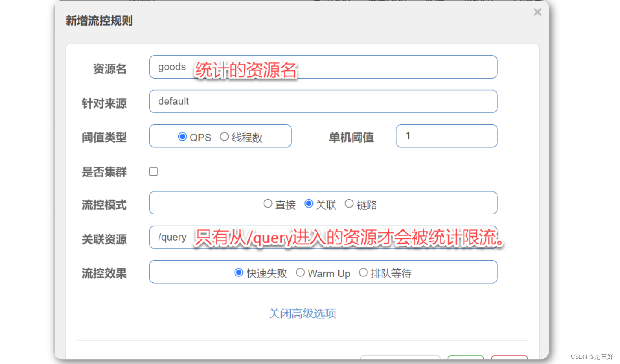This screenshot has height=364, width=620.
Task: Click the 阈值类型 field label
Action: point(104,138)
